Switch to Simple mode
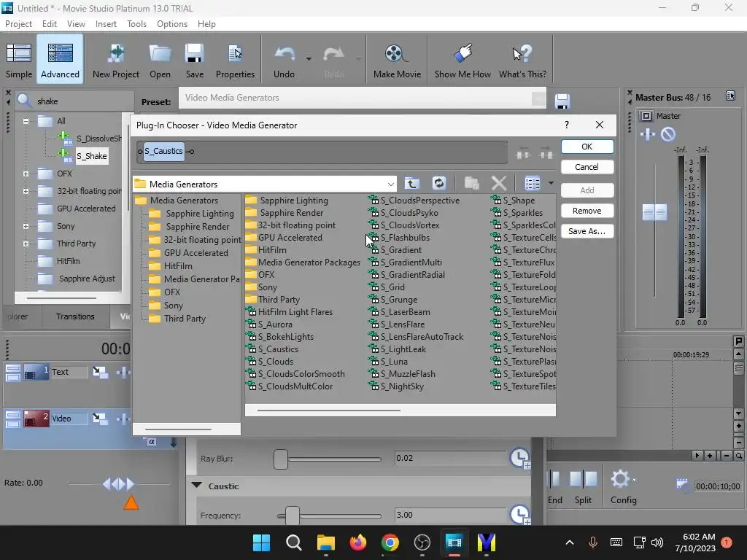The image size is (747, 560). 19,60
